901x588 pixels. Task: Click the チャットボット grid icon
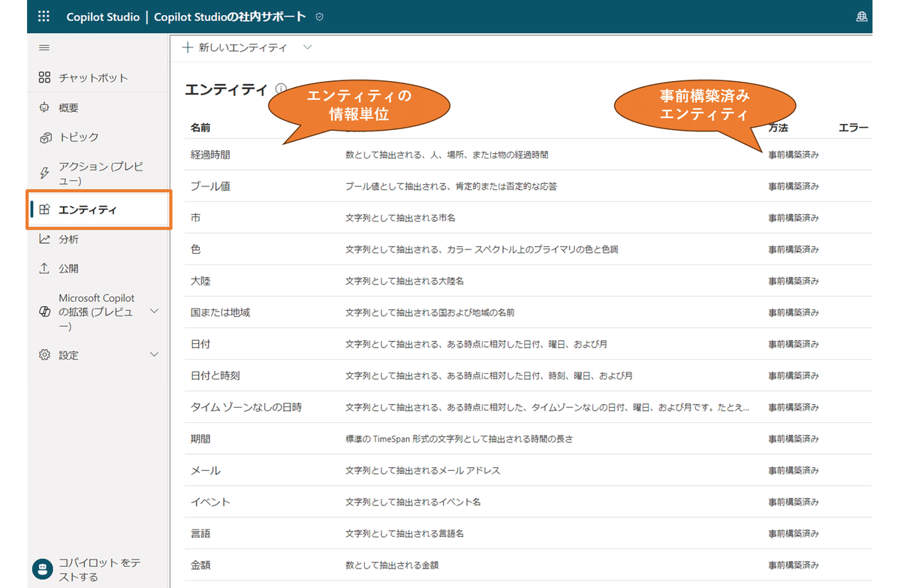pyautogui.click(x=44, y=77)
